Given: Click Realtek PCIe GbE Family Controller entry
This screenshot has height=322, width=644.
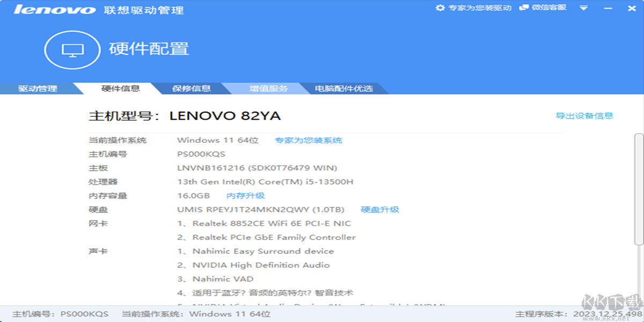Looking at the screenshot, I should tap(267, 238).
